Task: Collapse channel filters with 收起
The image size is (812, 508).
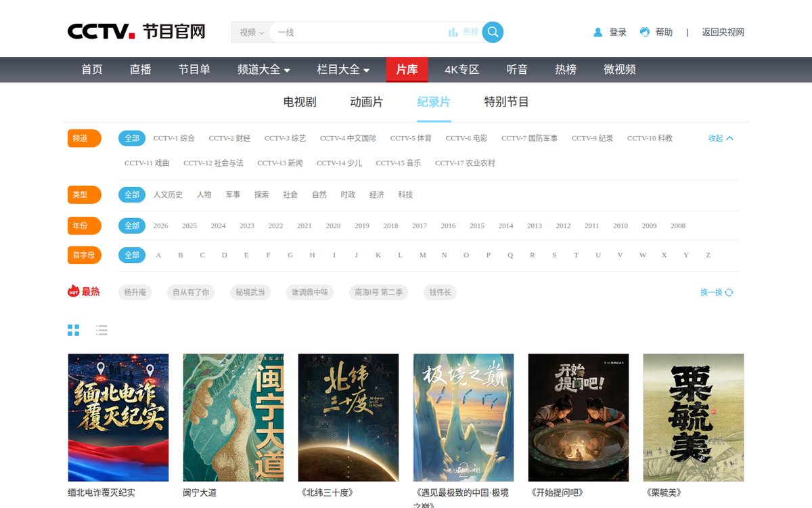Action: coord(721,138)
